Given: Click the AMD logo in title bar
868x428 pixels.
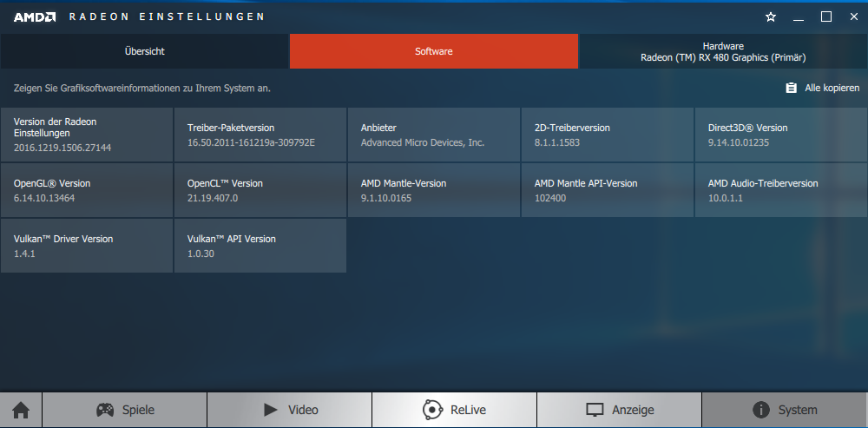Looking at the screenshot, I should 35,17.
